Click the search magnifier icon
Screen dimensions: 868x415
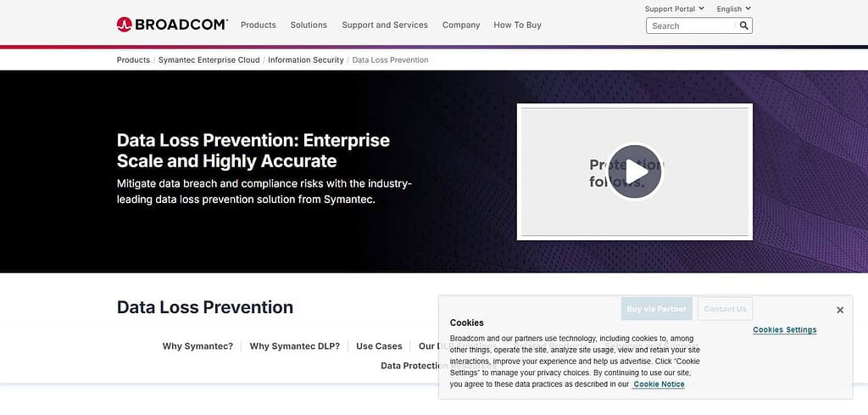pos(744,25)
